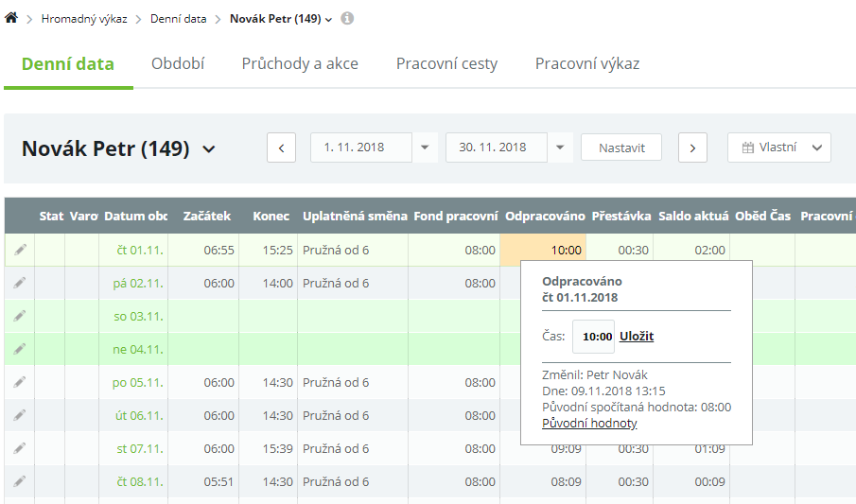Open the Průchody a akce tab
The image size is (856, 504).
click(x=300, y=64)
